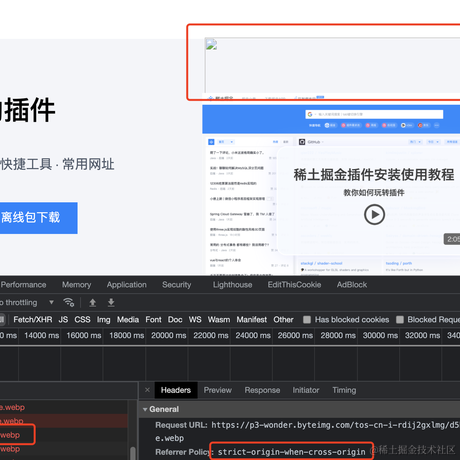Open the throttling dropdown
Viewport: 460px width, 460px height.
coord(51,302)
